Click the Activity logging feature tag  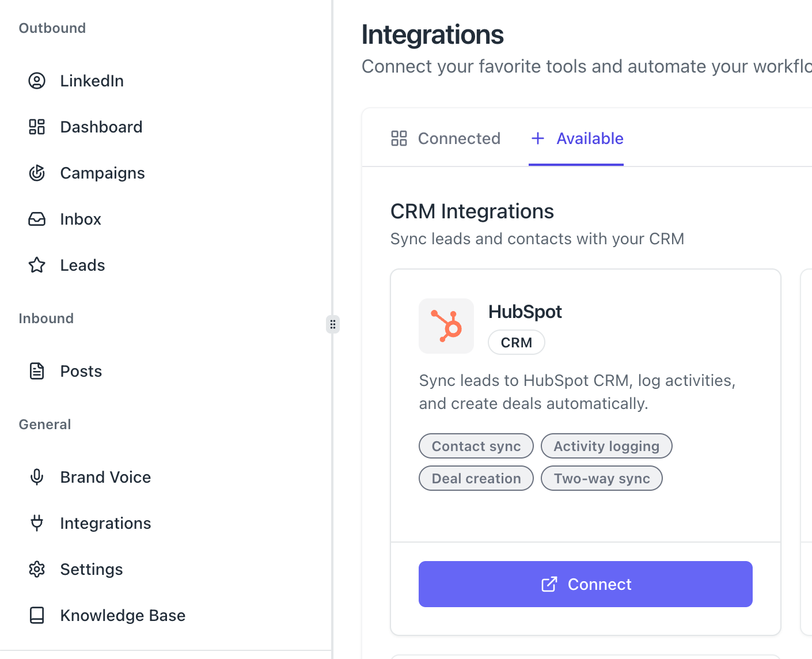[x=606, y=446]
